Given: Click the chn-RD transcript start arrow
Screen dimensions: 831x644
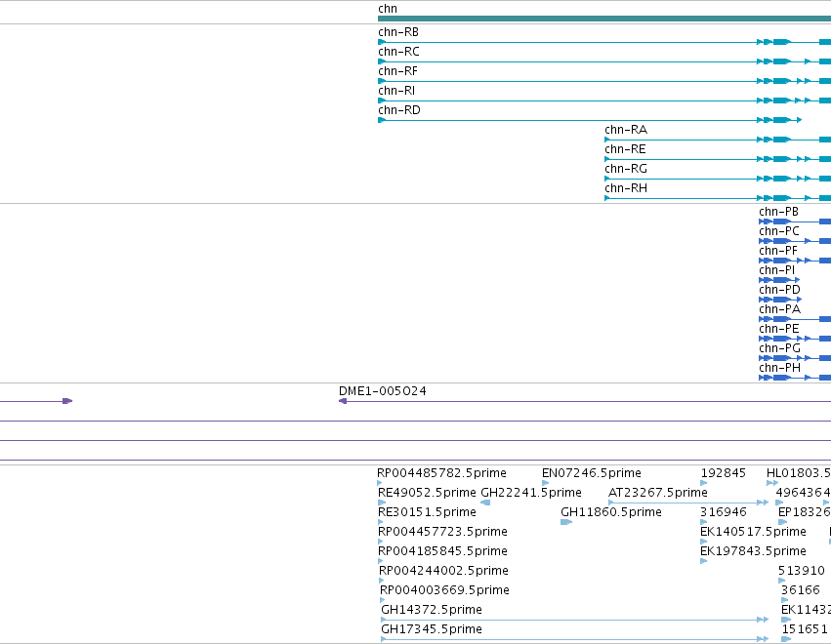Looking at the screenshot, I should pyautogui.click(x=382, y=120).
